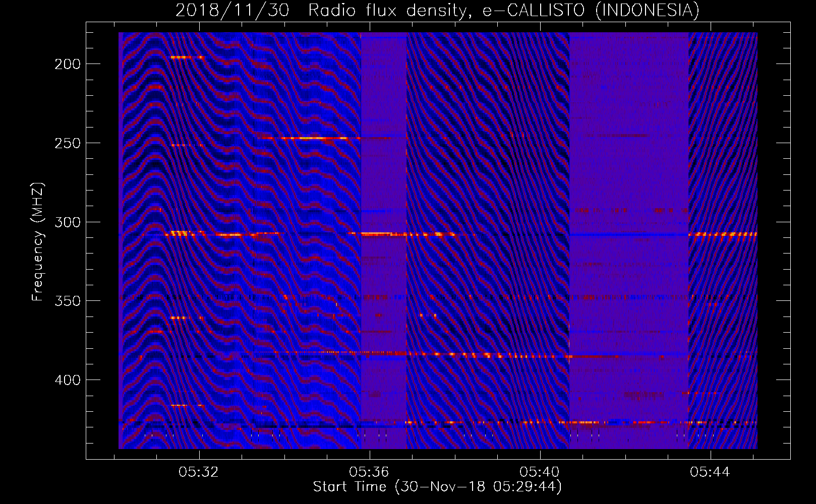
Task: Click the 350 frequency tick label
Action: (68, 301)
